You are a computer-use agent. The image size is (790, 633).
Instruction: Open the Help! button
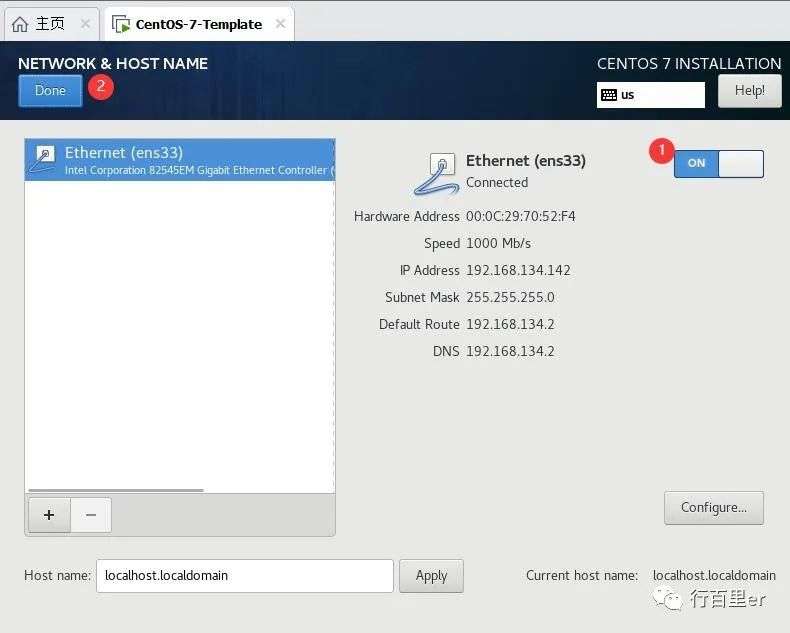[x=750, y=91]
